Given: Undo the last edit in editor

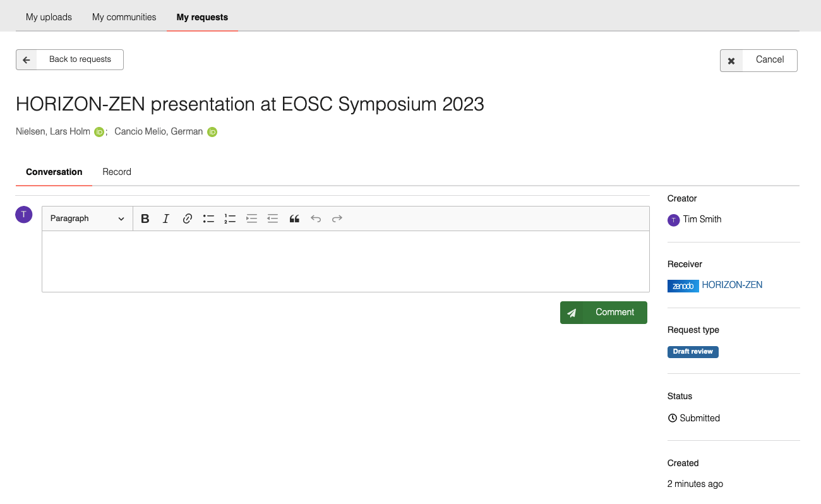Looking at the screenshot, I should pyautogui.click(x=316, y=219).
